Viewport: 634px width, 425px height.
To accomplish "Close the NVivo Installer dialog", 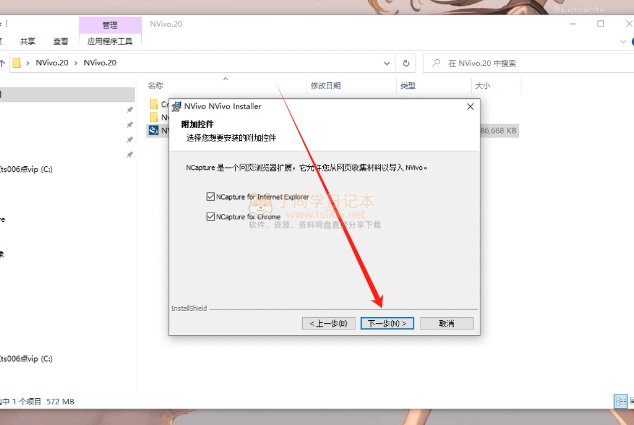I will [x=470, y=106].
